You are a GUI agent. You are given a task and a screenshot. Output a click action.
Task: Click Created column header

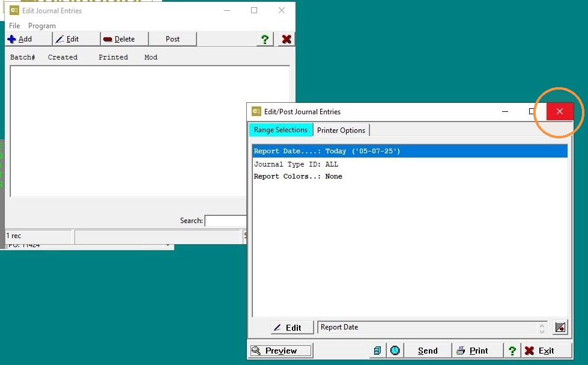pos(62,57)
